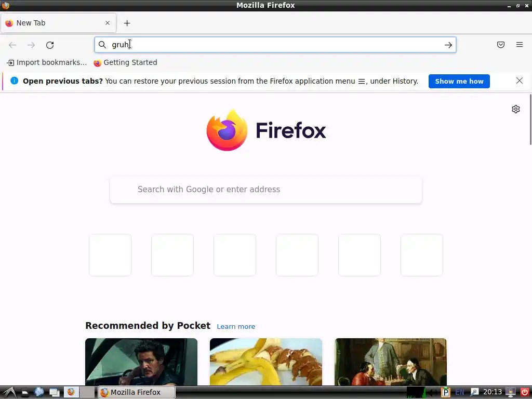Image resolution: width=532 pixels, height=399 pixels.
Task: Click the sixth empty shortcut tile
Action: click(422, 255)
